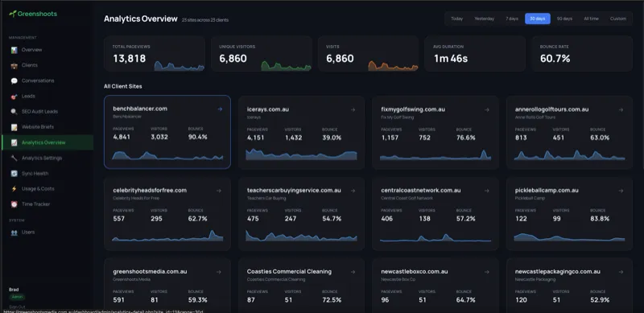Click the All Client Sites heading
644x313 pixels.
123,87
